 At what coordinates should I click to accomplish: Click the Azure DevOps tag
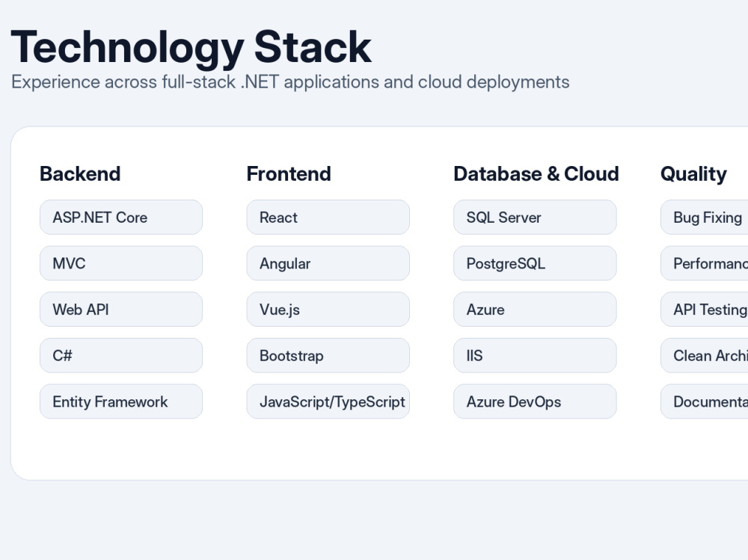pos(535,401)
